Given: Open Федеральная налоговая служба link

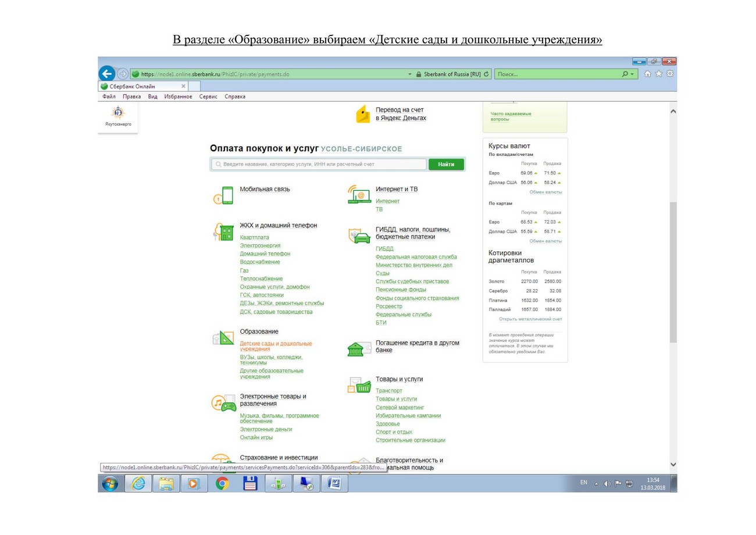Looking at the screenshot, I should (x=416, y=256).
